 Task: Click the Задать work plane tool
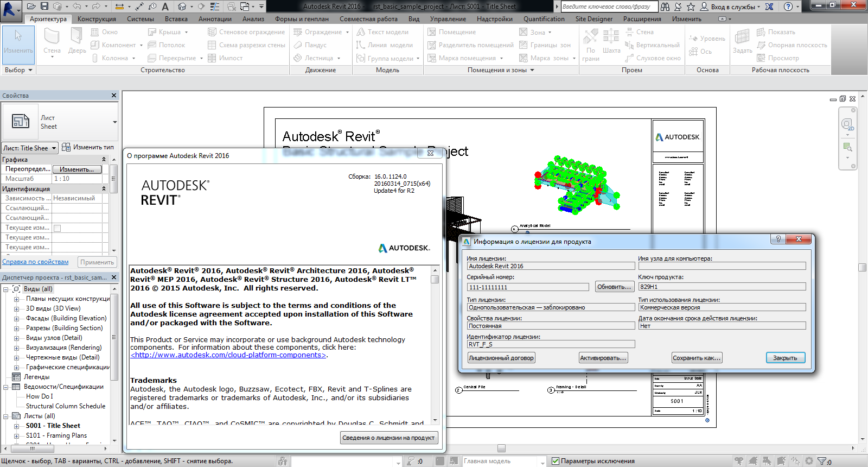[742, 41]
